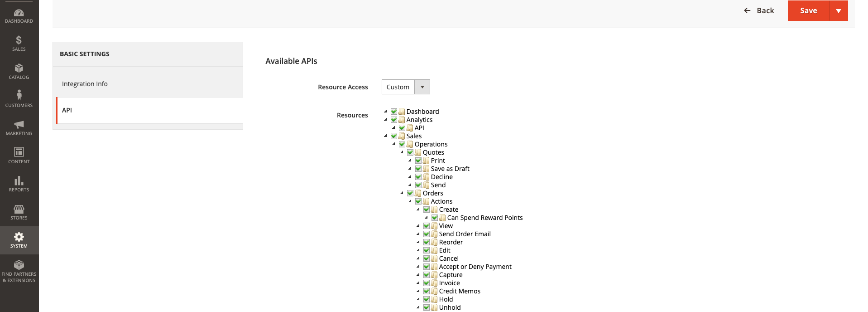Open the Resource Access dropdown

(x=406, y=87)
